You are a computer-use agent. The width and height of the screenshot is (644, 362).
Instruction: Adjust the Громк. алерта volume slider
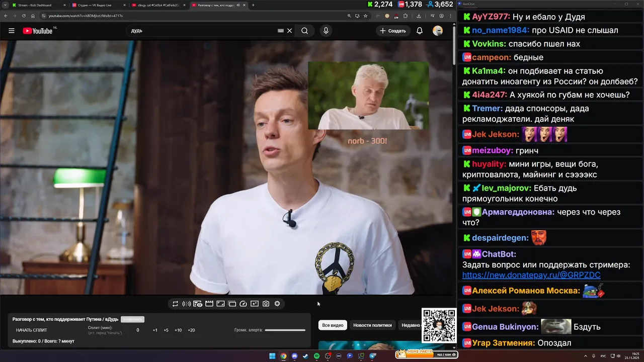click(x=285, y=330)
